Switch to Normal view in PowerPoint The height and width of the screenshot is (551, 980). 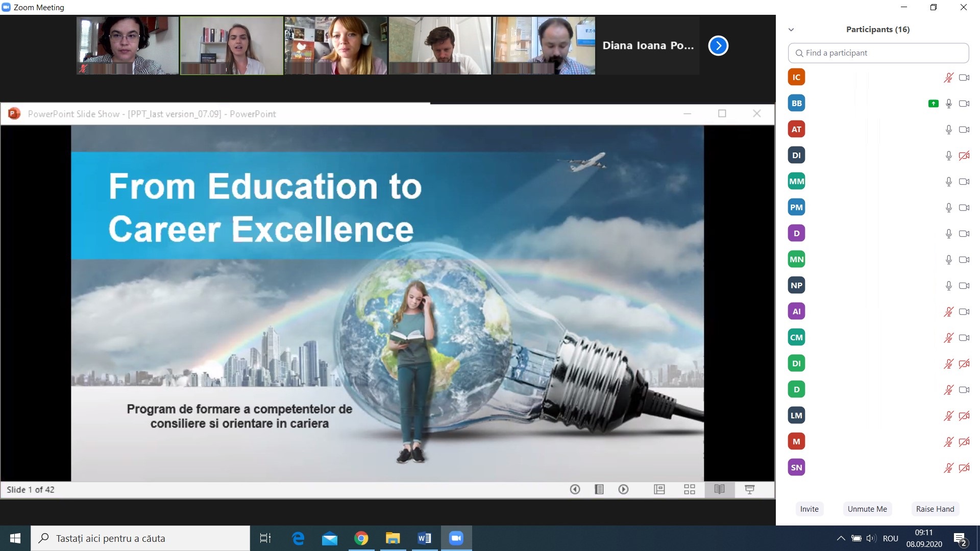coord(659,490)
